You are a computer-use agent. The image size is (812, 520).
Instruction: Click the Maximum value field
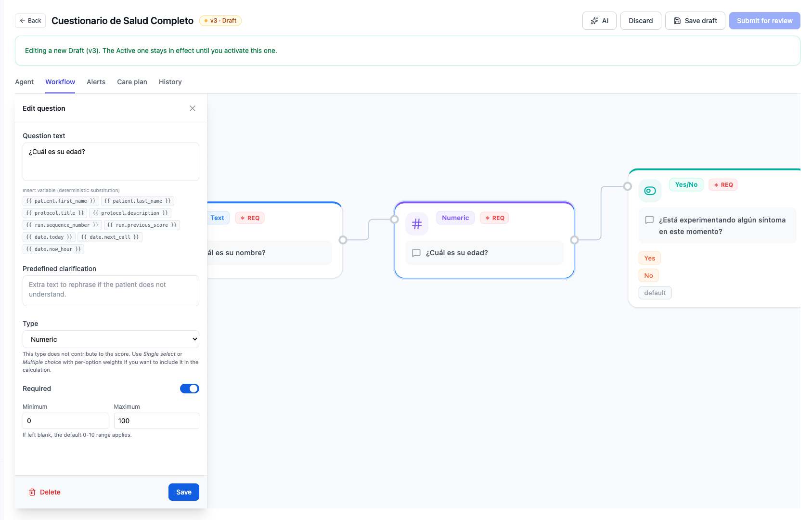pos(156,421)
